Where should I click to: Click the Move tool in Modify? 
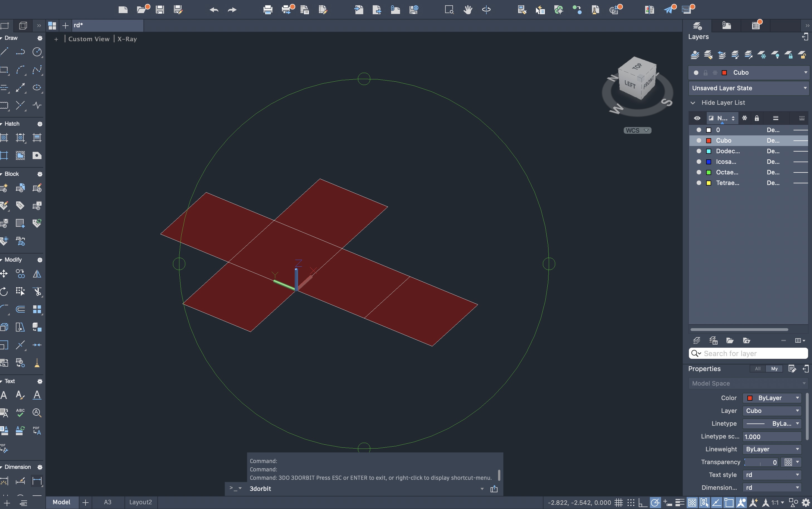tap(4, 274)
